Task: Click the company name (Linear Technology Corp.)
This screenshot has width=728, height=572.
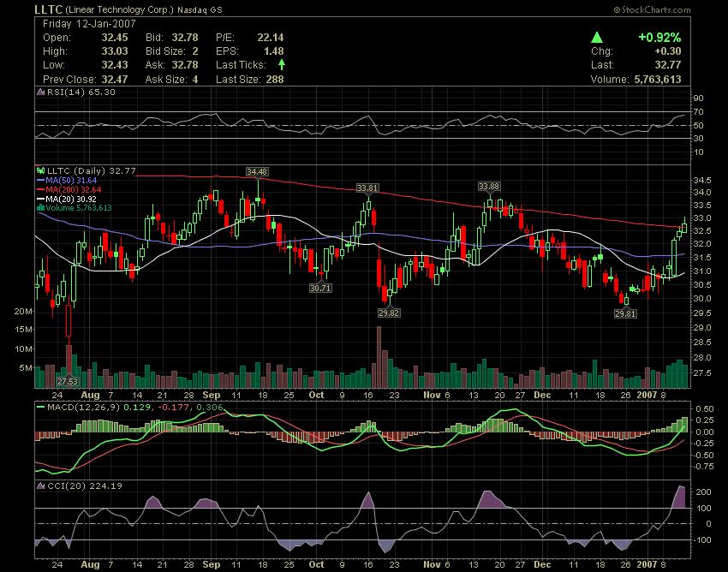Action: 119,9
